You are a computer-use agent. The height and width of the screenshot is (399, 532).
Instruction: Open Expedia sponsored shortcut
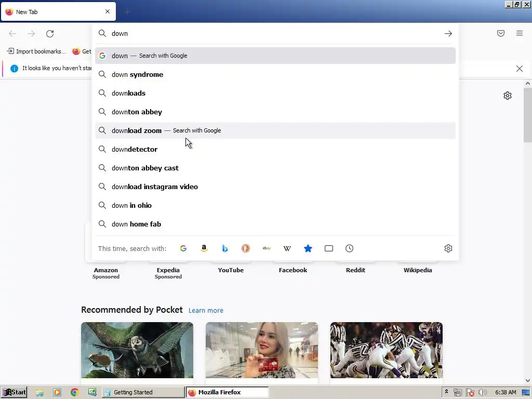tap(168, 270)
